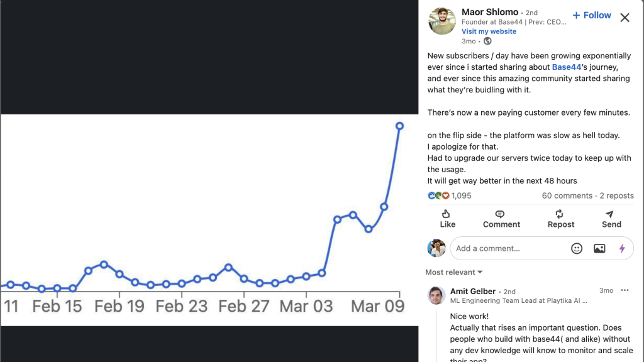
Task: Open the emoji picker in comment box
Action: click(577, 248)
